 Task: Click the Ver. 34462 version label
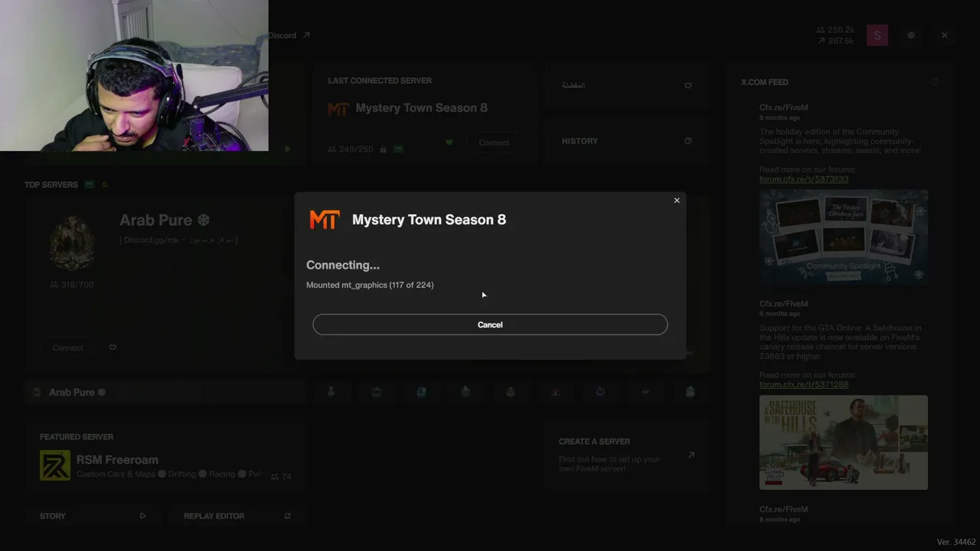coord(957,542)
